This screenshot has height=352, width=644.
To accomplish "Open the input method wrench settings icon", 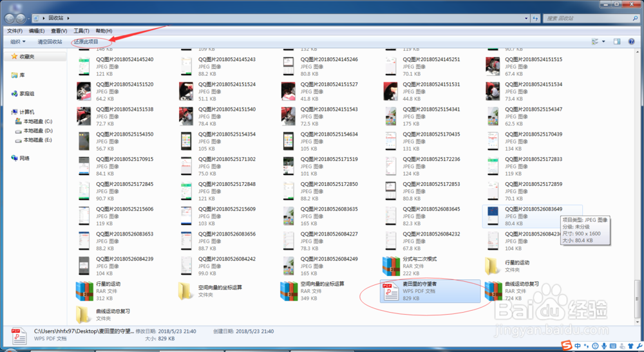I will tap(639, 346).
